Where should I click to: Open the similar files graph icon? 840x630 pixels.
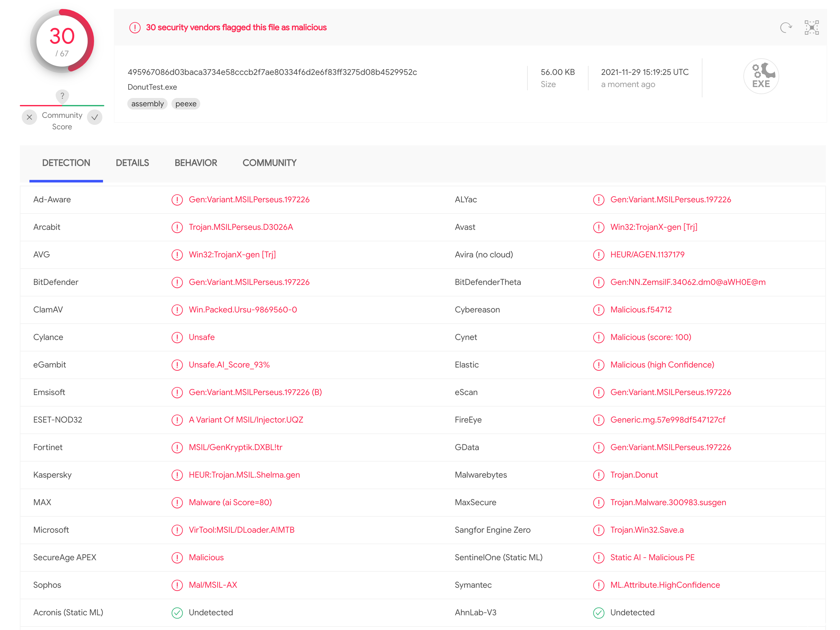(812, 27)
